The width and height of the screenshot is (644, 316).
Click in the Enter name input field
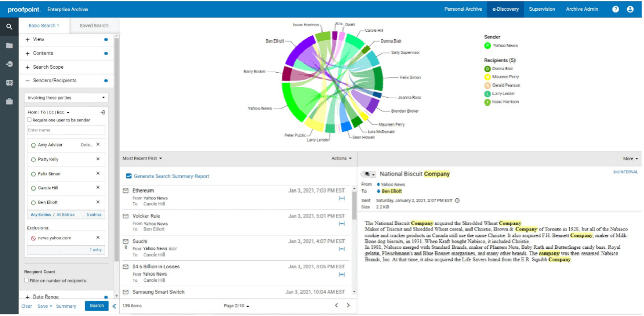pos(66,130)
